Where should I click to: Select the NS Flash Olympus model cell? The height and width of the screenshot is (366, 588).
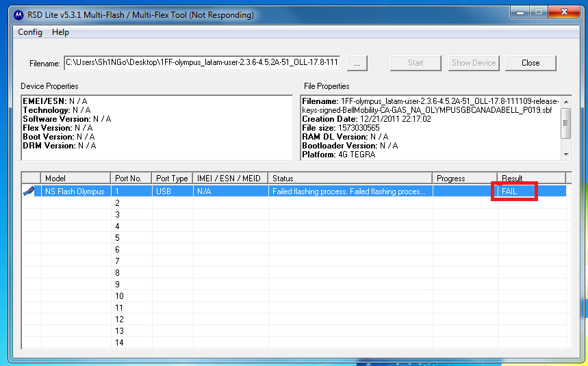pyautogui.click(x=75, y=192)
